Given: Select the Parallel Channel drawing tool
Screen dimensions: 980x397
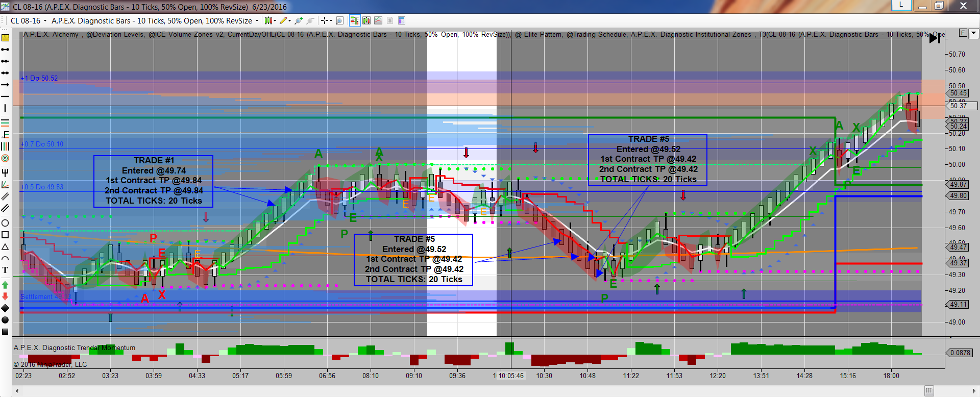Looking at the screenshot, I should [5, 208].
